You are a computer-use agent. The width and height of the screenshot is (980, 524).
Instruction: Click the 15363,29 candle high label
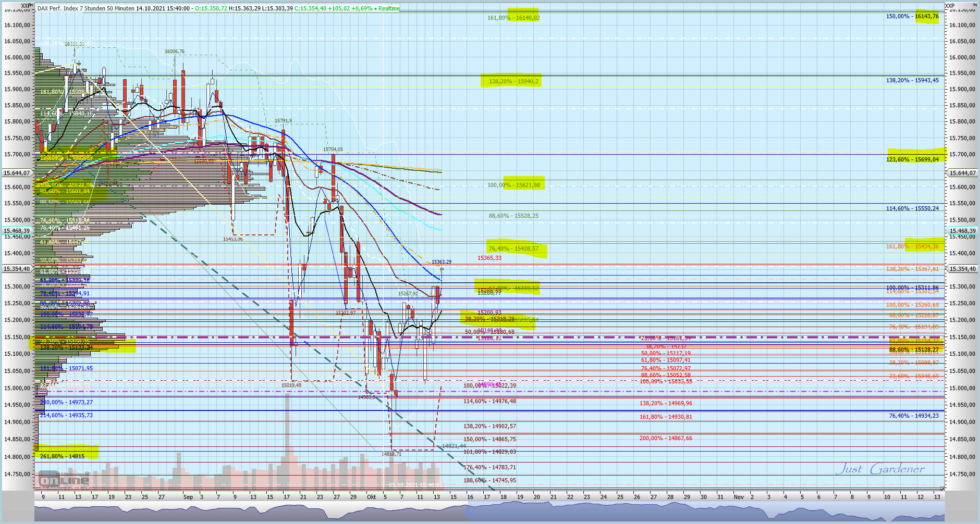pyautogui.click(x=442, y=262)
